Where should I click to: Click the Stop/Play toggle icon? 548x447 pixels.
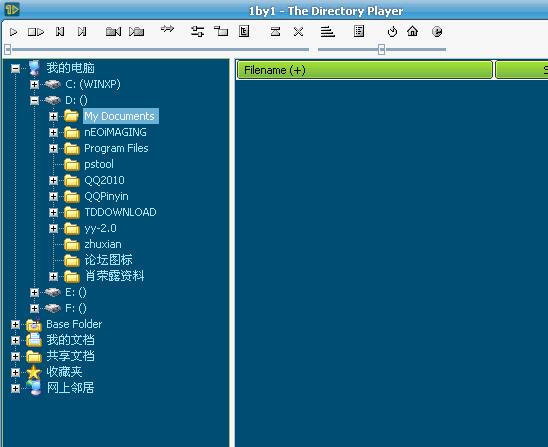click(36, 32)
